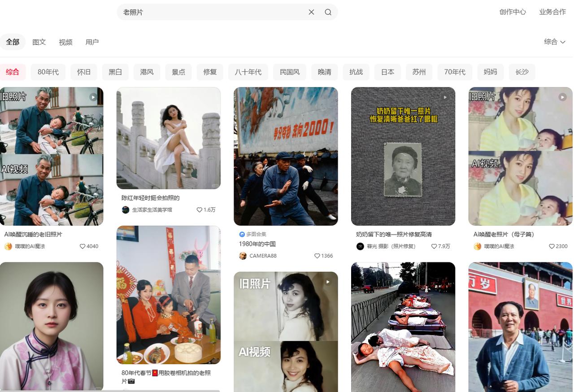The height and width of the screenshot is (392, 574).
Task: Switch to the 用户 tab
Action: coord(92,42)
